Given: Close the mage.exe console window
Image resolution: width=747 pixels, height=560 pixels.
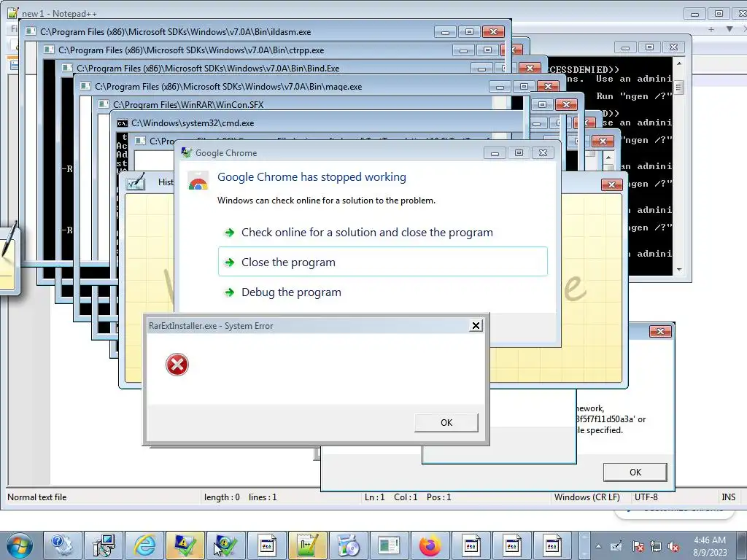Looking at the screenshot, I should (x=548, y=86).
